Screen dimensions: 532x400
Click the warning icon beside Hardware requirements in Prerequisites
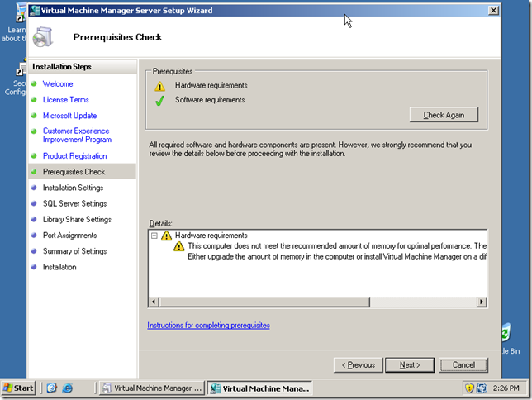coord(159,86)
